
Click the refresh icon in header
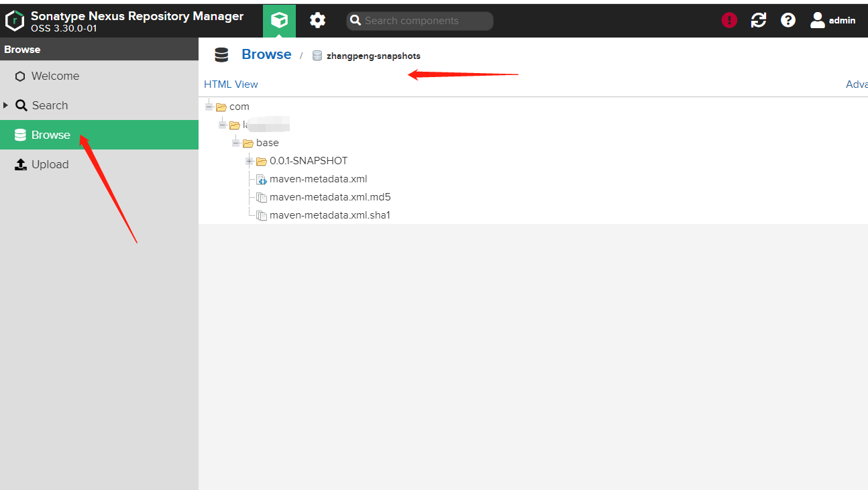759,21
